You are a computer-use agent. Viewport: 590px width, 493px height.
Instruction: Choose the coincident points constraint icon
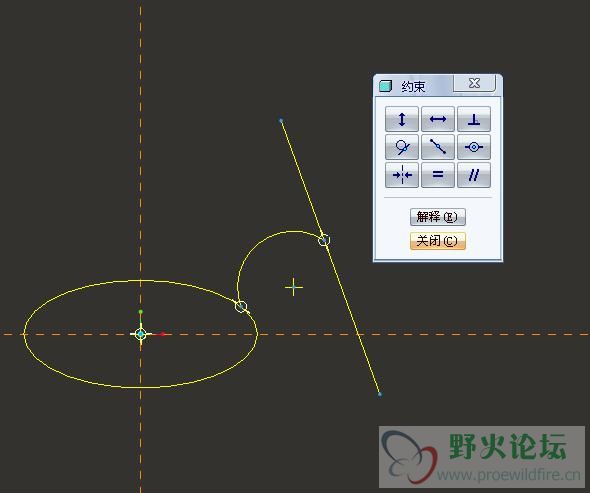pyautogui.click(x=474, y=147)
